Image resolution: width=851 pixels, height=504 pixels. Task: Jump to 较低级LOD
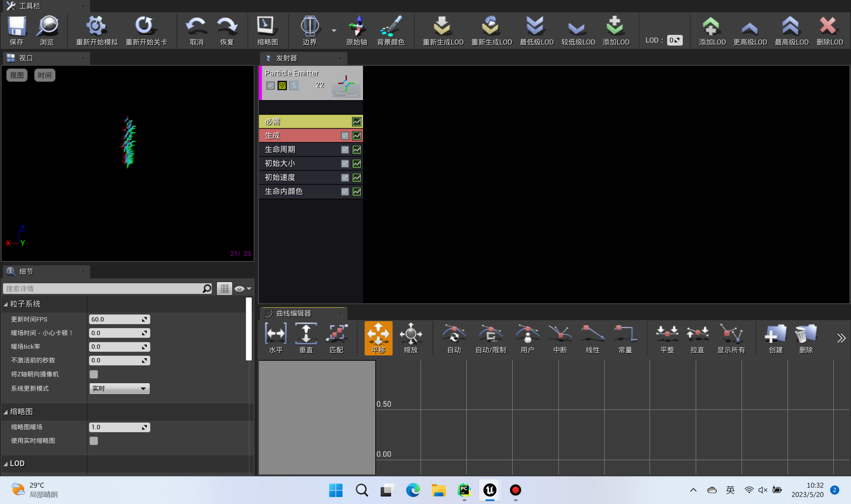tap(578, 30)
